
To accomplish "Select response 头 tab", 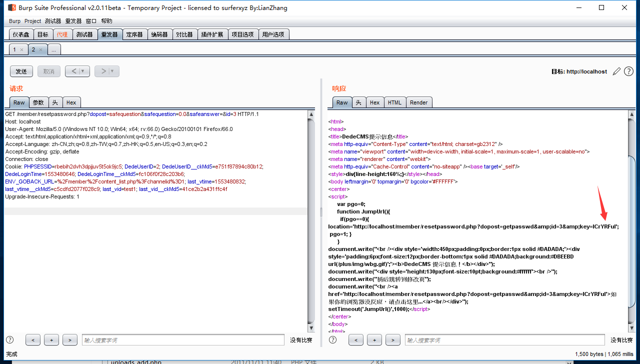I will 358,102.
